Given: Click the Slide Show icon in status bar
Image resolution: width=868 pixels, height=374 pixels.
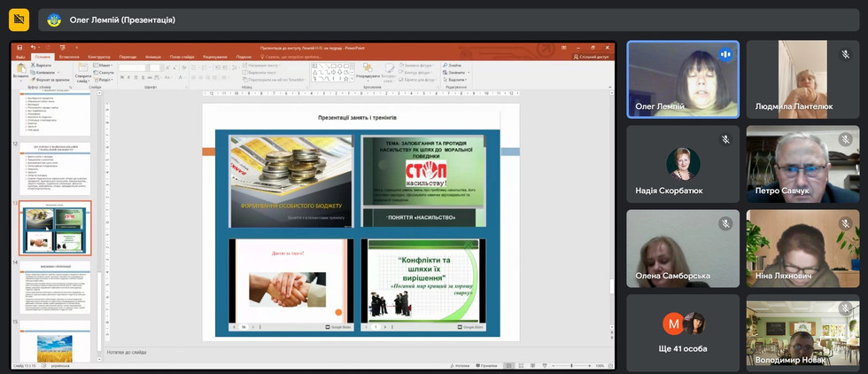Looking at the screenshot, I should (545, 366).
